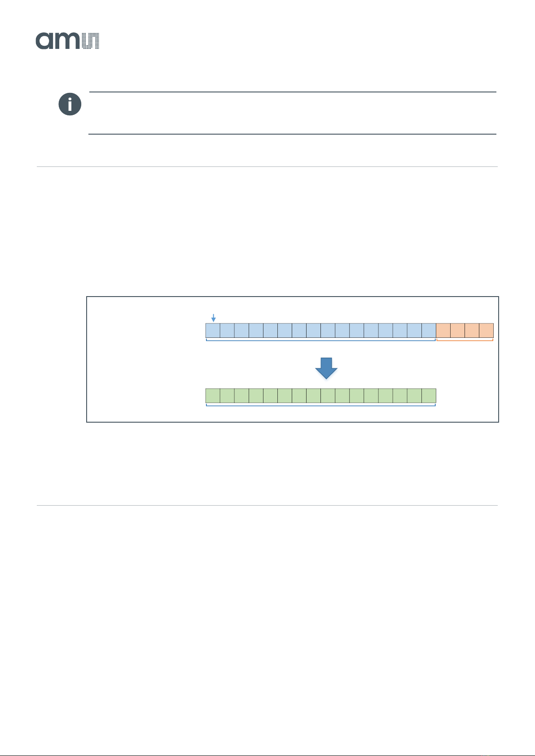Click the blue bracket beneath the blue cells
535x756 pixels.
tap(321, 340)
